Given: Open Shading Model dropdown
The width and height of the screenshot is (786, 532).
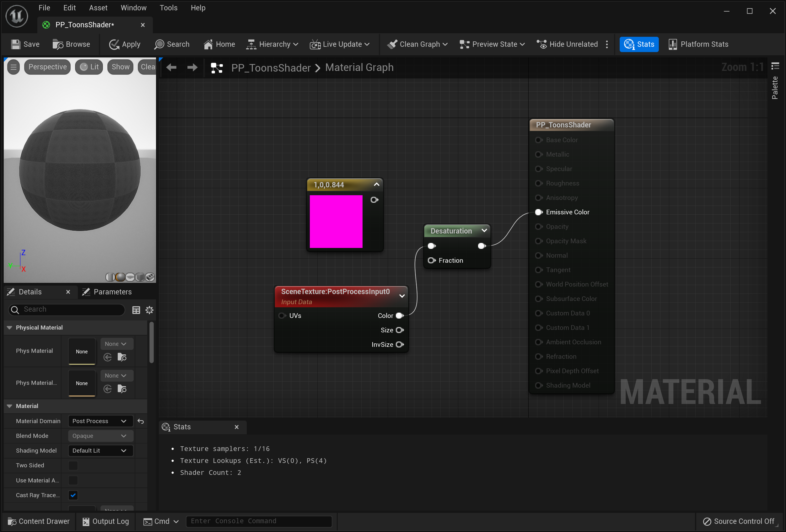Looking at the screenshot, I should (x=100, y=450).
